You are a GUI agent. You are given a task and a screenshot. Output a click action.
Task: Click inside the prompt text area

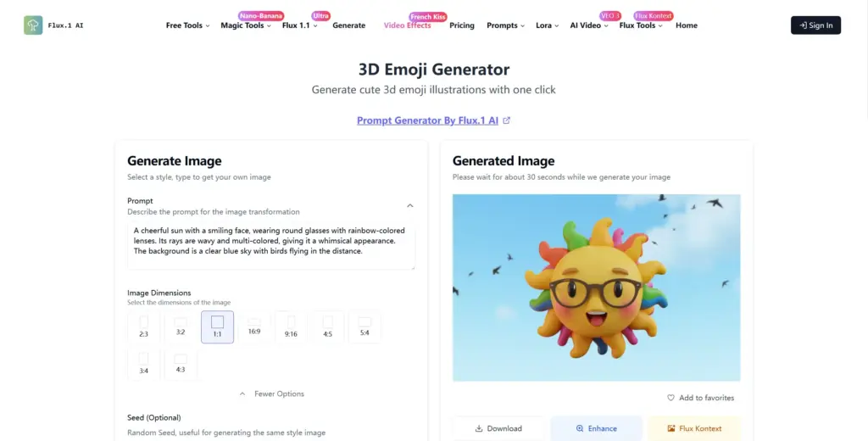point(271,246)
